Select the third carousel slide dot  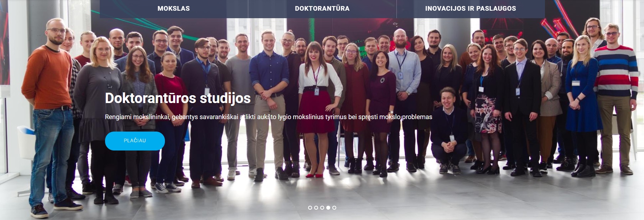tap(322, 208)
